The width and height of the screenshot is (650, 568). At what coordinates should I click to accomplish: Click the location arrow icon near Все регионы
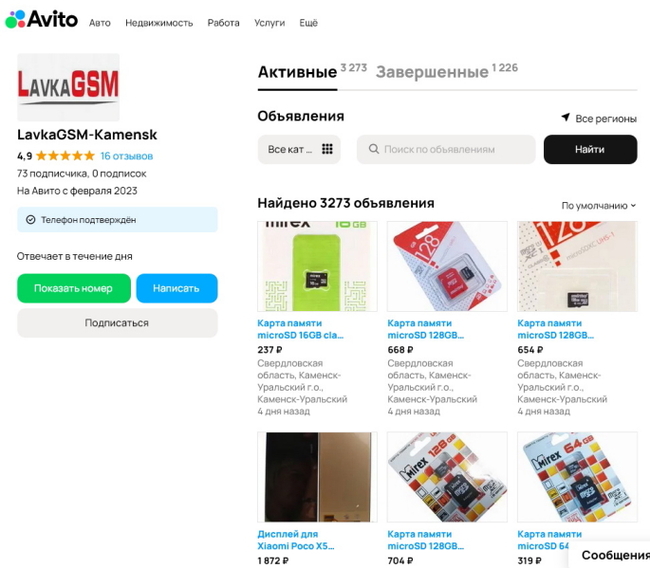pyautogui.click(x=565, y=117)
